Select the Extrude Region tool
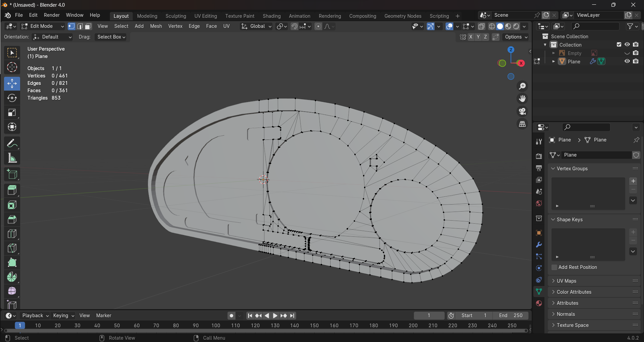Screen dimensions: 644x342 12,190
